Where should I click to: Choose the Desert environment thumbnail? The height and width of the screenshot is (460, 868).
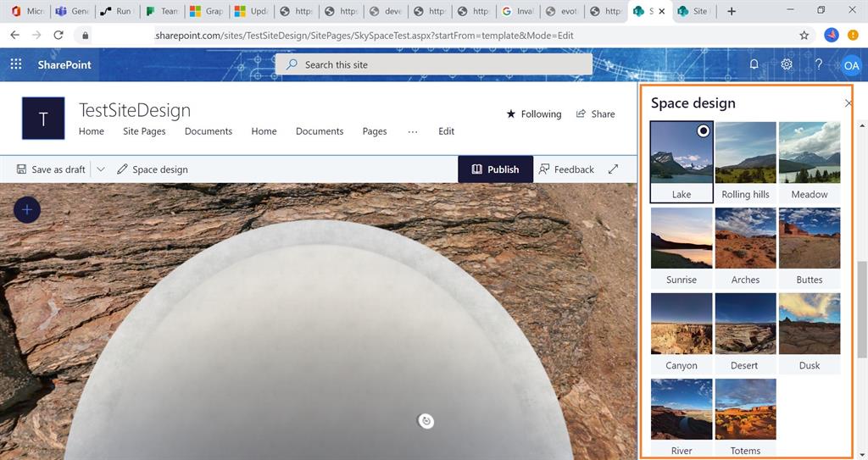[745, 333]
